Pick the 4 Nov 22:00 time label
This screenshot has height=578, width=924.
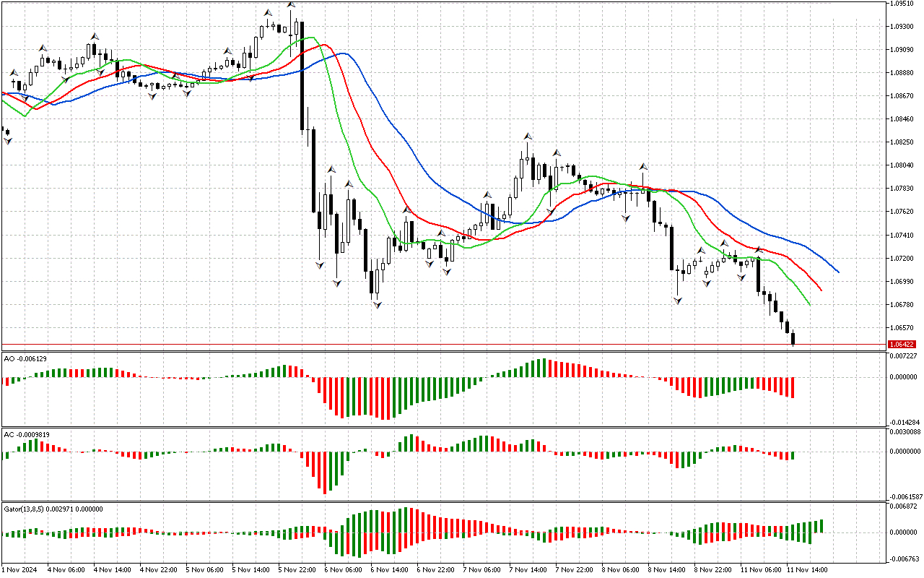(x=157, y=570)
